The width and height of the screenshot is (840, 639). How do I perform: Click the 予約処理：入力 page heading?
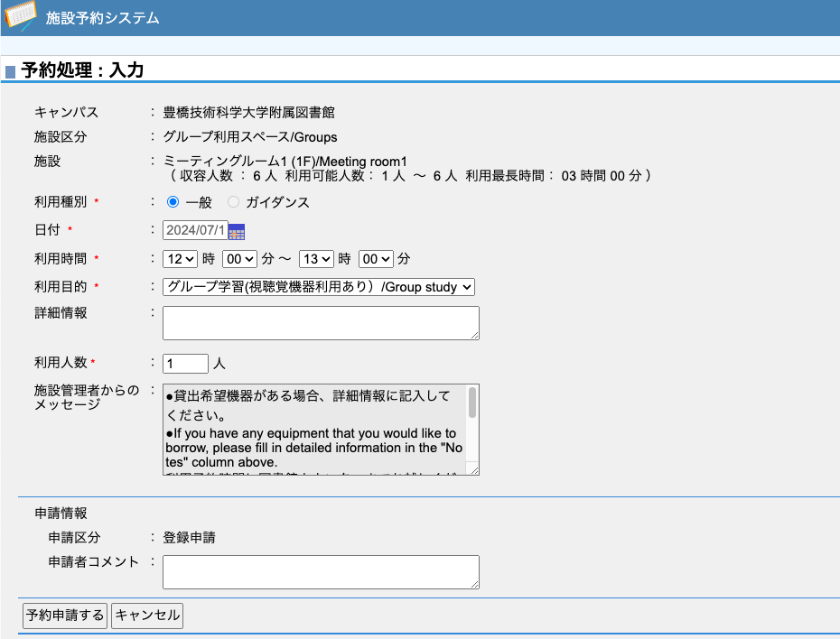coord(82,70)
